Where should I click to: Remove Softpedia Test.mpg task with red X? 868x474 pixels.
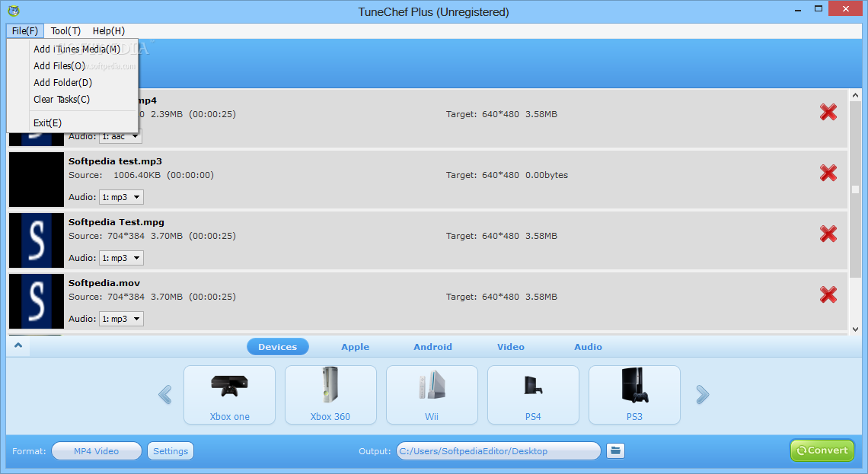tap(828, 234)
